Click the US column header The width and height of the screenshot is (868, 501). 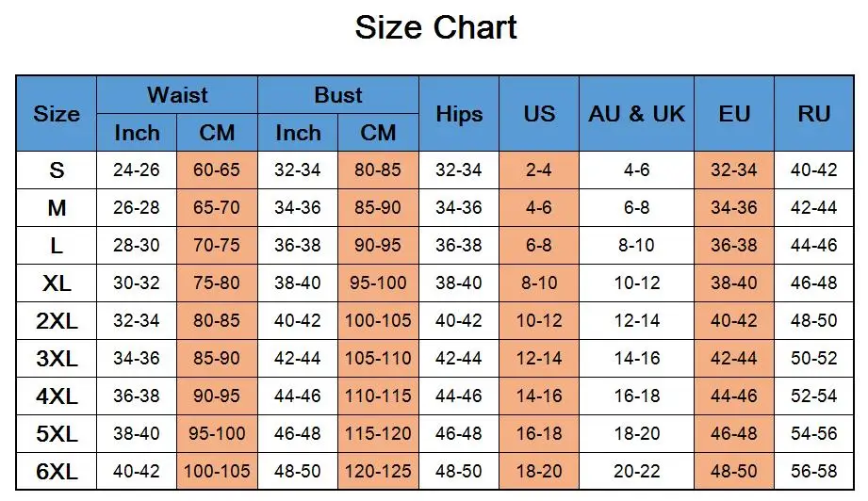(539, 114)
